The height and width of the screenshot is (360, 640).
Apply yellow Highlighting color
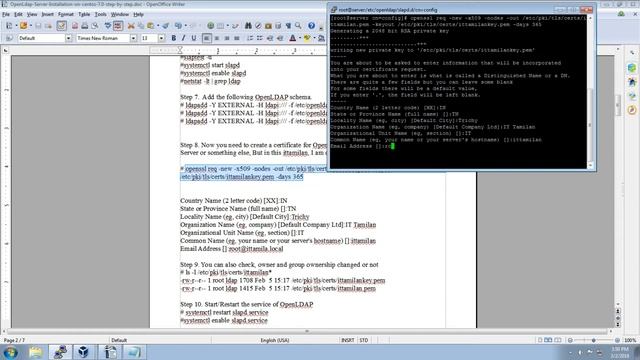coord(307,38)
